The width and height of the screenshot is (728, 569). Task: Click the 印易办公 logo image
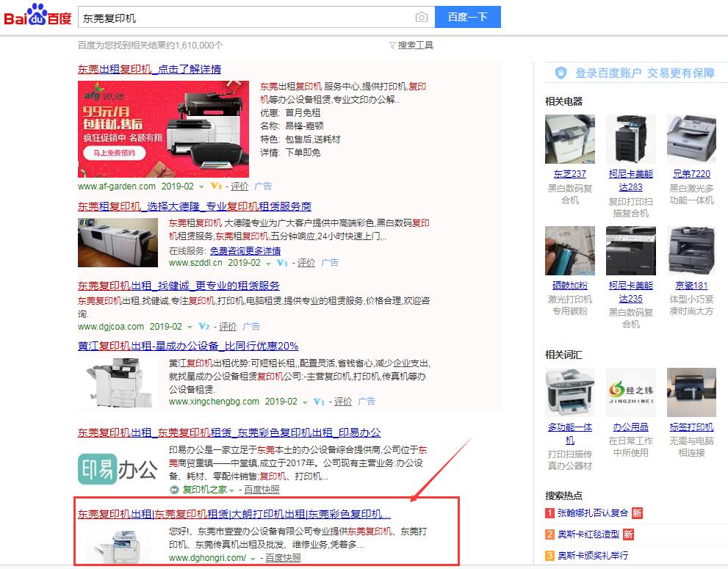118,469
